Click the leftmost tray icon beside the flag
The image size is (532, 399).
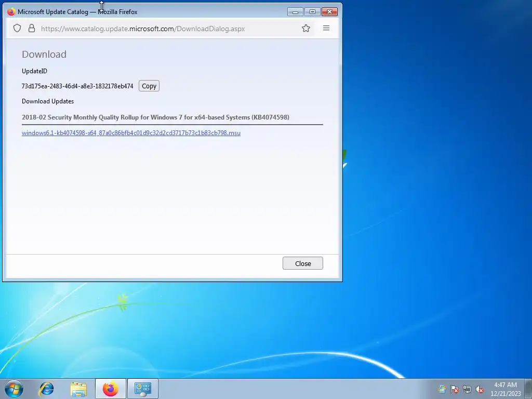tap(442, 389)
